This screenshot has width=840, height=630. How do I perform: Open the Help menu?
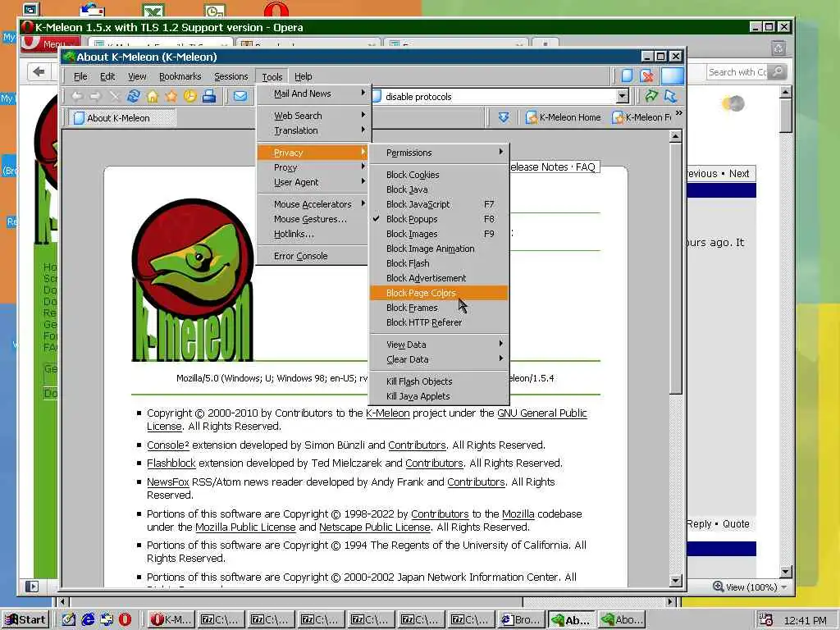pos(304,76)
